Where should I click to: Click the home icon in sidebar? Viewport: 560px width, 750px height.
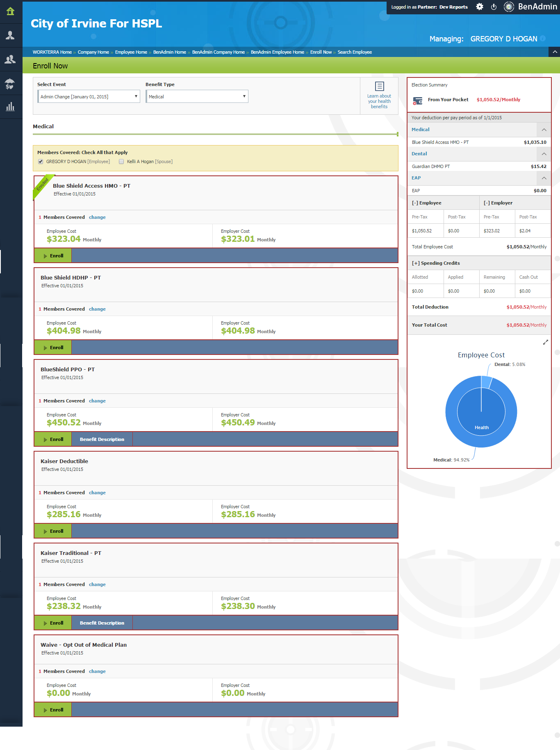pyautogui.click(x=10, y=11)
